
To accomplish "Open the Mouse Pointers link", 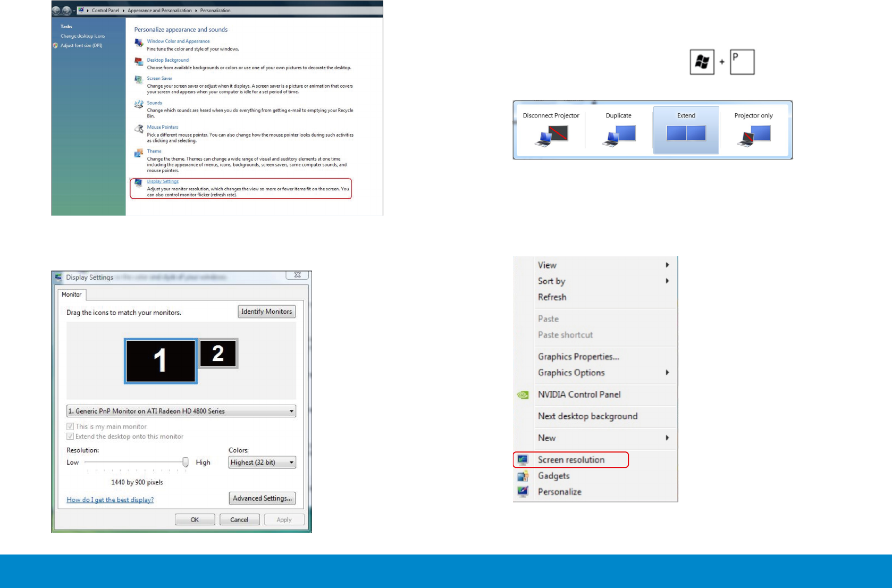I will click(x=163, y=127).
